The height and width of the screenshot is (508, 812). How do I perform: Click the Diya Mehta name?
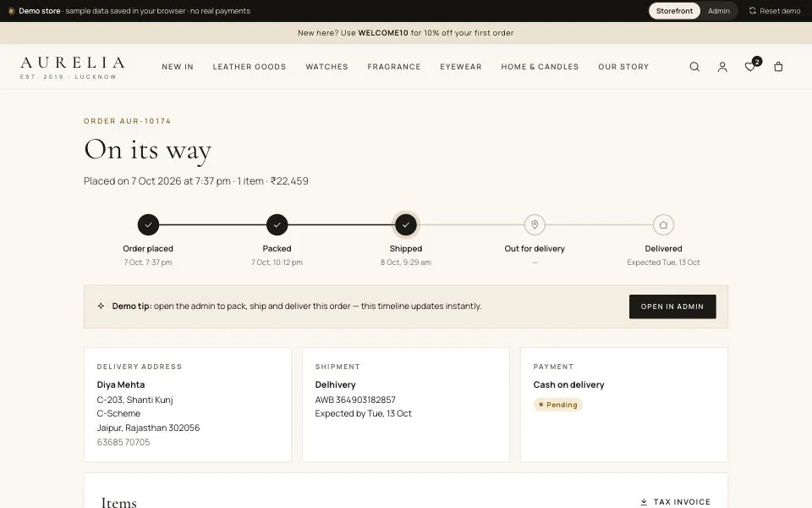click(x=121, y=384)
